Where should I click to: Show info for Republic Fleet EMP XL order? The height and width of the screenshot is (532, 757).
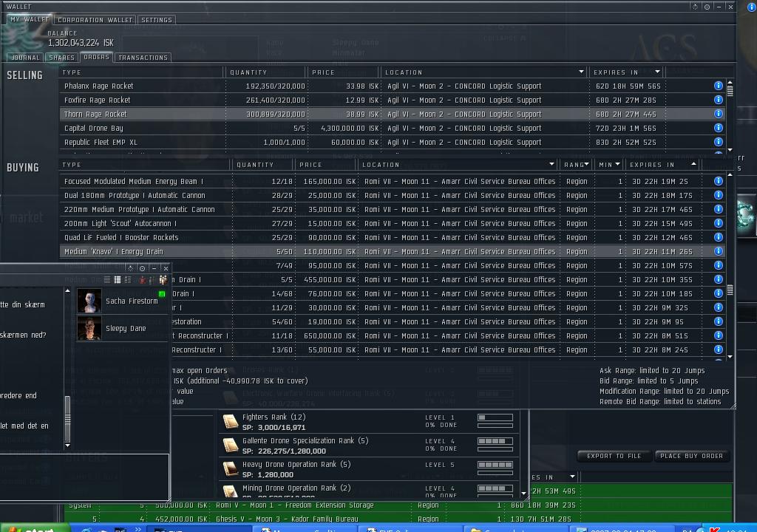coord(719,141)
